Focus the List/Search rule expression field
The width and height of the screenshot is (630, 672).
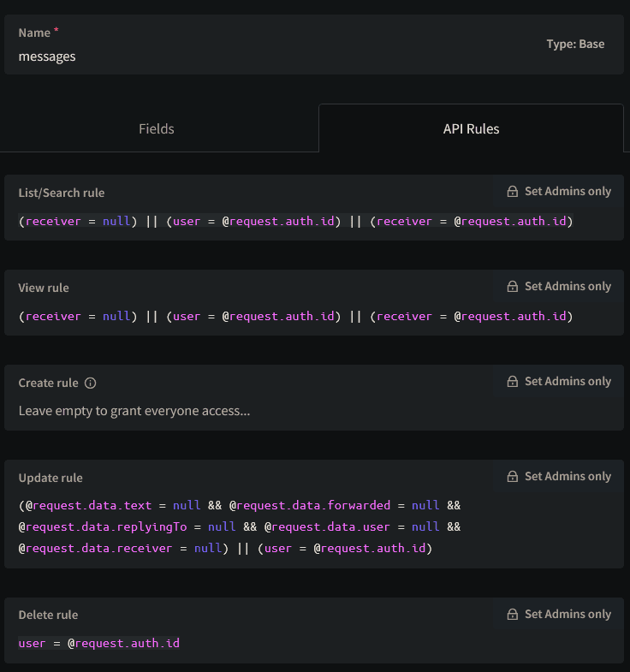[x=295, y=222]
